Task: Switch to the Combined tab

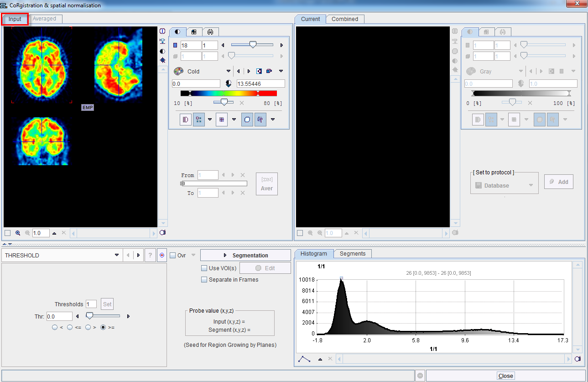Action: [x=345, y=19]
